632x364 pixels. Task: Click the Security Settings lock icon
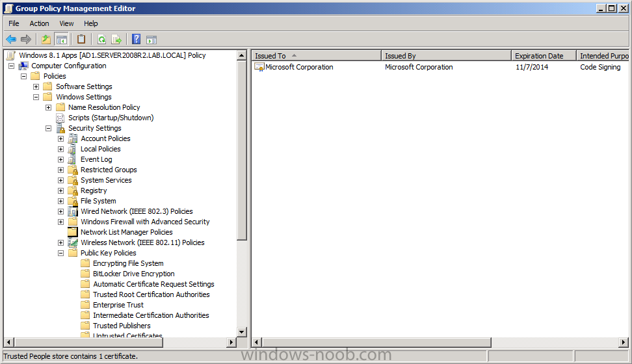tap(60, 128)
